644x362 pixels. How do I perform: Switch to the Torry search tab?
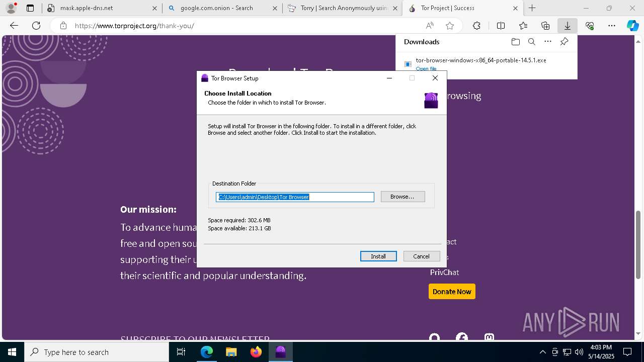point(343,8)
